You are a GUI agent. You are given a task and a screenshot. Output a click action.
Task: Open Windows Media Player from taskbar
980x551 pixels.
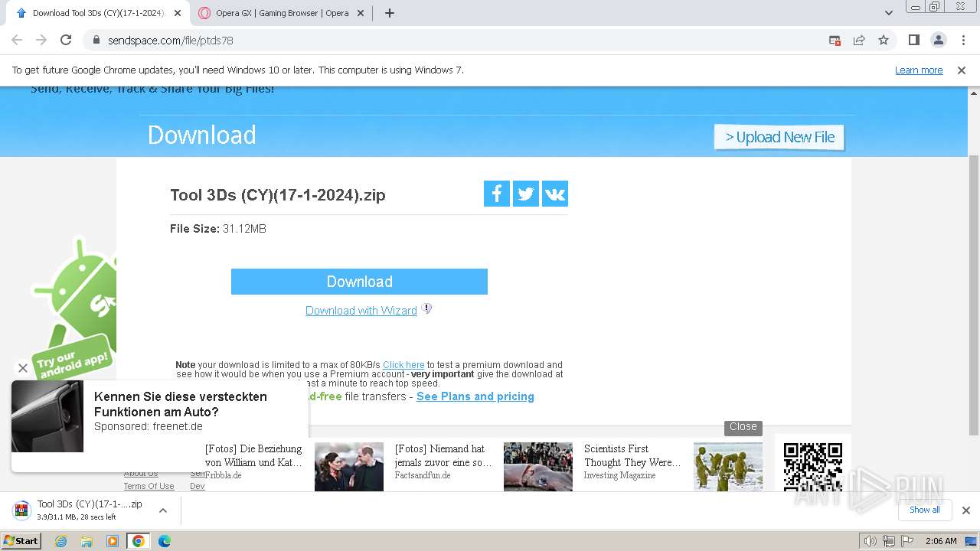pyautogui.click(x=113, y=541)
